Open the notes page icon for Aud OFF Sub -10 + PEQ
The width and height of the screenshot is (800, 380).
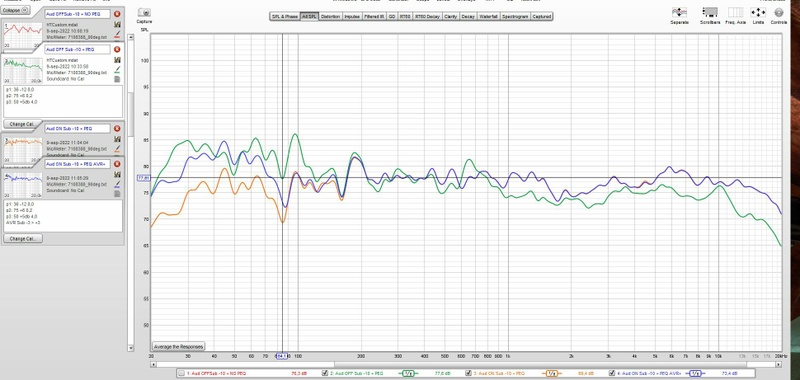[117, 79]
